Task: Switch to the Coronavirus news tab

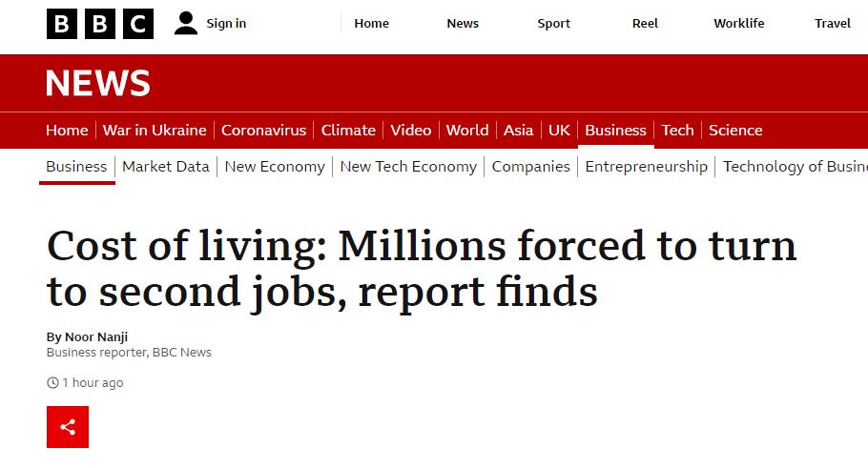Action: 263,130
